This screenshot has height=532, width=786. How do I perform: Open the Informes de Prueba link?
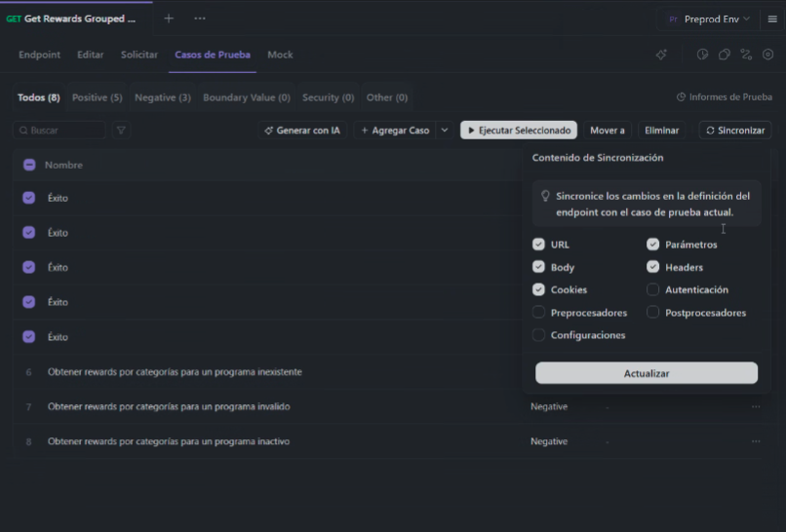click(724, 97)
